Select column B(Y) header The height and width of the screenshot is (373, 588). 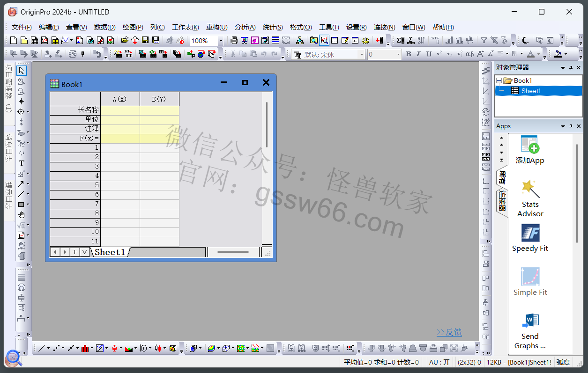(159, 99)
